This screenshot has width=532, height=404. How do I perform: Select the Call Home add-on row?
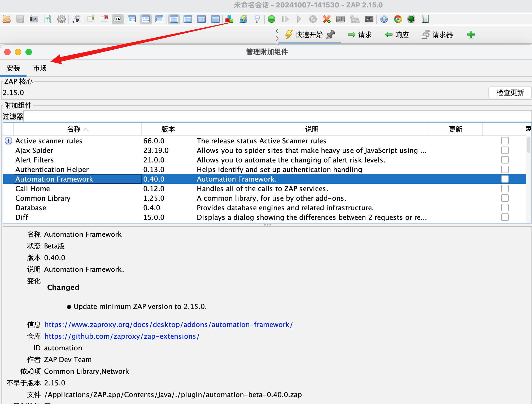point(264,188)
